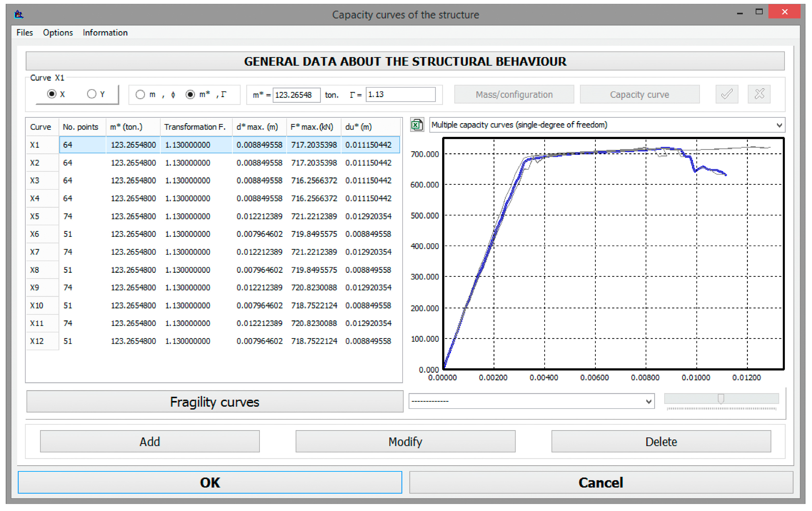This screenshot has width=812, height=511.
Task: Expand the Multiple capacity curves dropdown
Action: (x=779, y=125)
